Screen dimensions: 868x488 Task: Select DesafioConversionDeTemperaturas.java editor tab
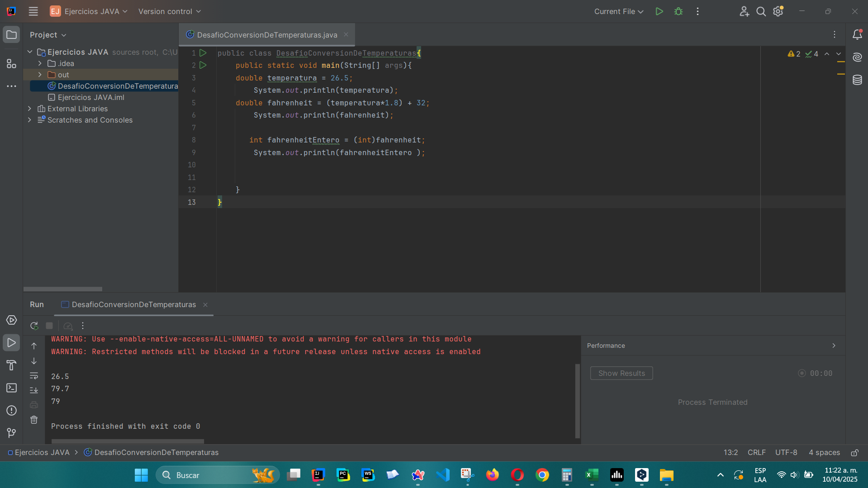[x=267, y=35]
